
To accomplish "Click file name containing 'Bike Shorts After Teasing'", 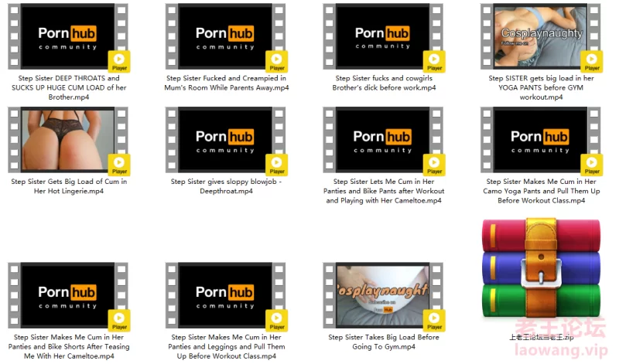I will click(69, 347).
